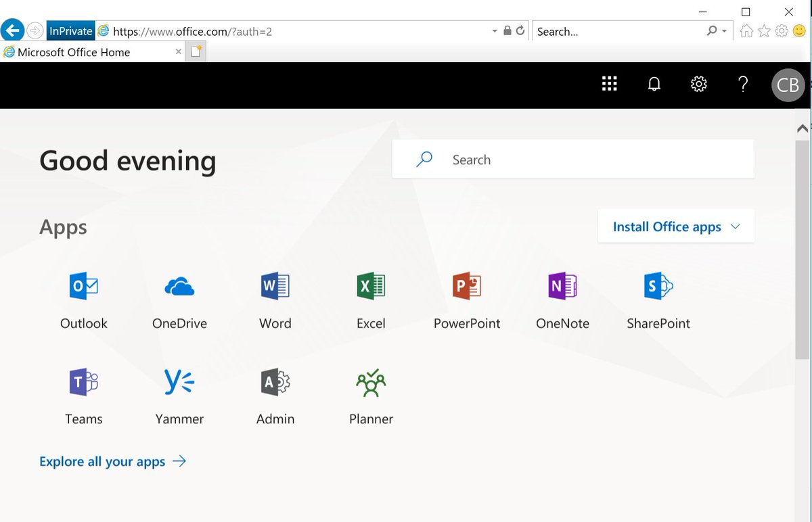The width and height of the screenshot is (812, 522).
Task: Open Yammer
Action: (x=179, y=392)
